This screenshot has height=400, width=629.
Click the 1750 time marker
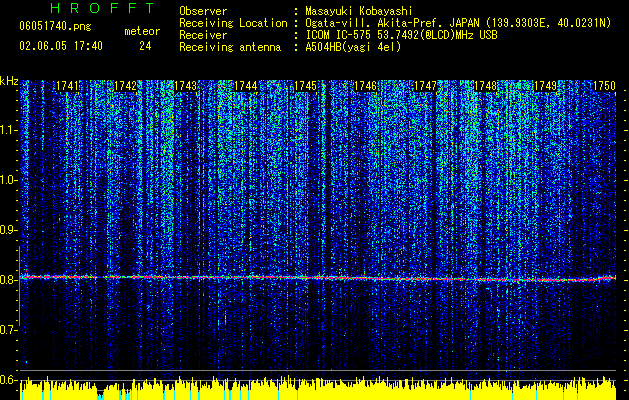coord(605,86)
